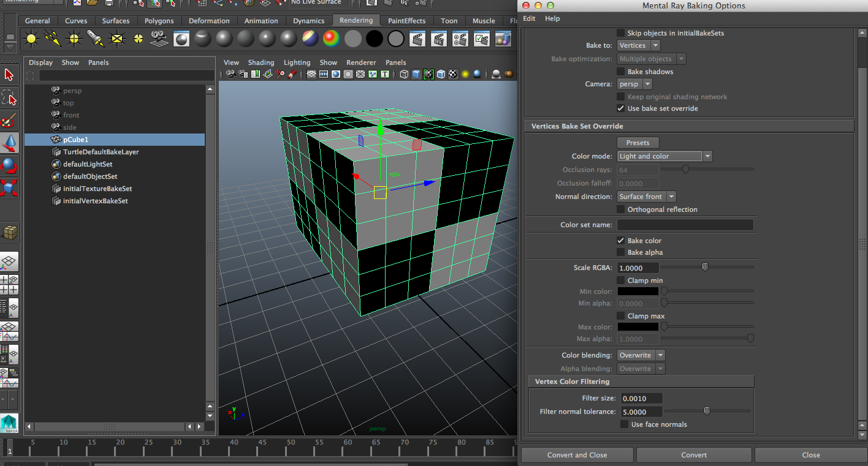Click the last-used tool cube icon in toolbox
Image resolution: width=868 pixels, height=466 pixels.
pyautogui.click(x=9, y=233)
